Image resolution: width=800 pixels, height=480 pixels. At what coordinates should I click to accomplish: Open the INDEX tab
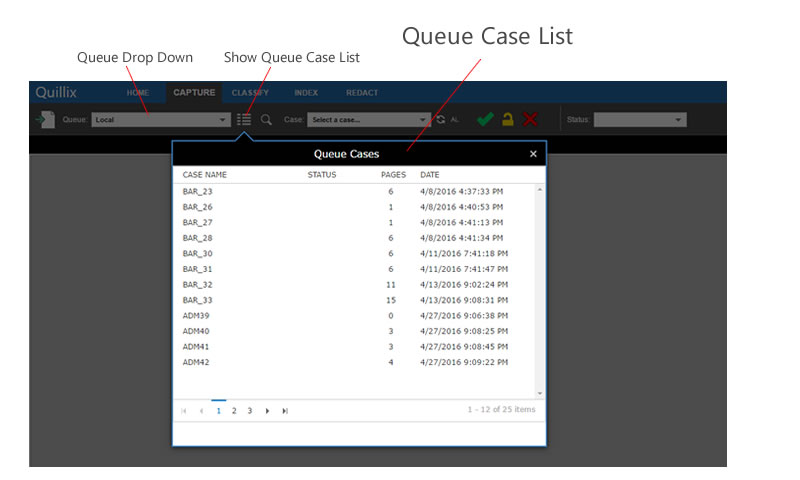tap(306, 93)
